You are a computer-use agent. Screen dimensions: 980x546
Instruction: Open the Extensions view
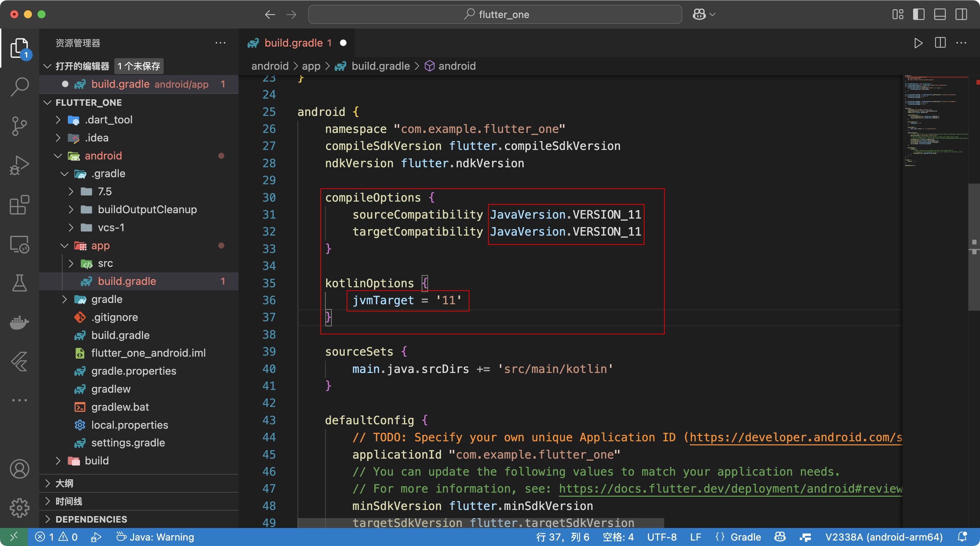point(19,205)
